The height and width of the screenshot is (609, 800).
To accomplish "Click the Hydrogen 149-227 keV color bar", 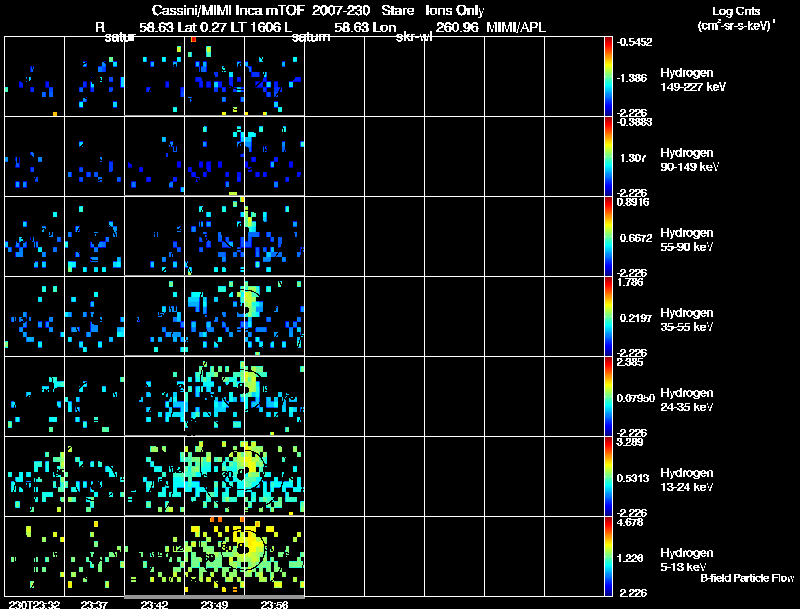I will [x=608, y=77].
